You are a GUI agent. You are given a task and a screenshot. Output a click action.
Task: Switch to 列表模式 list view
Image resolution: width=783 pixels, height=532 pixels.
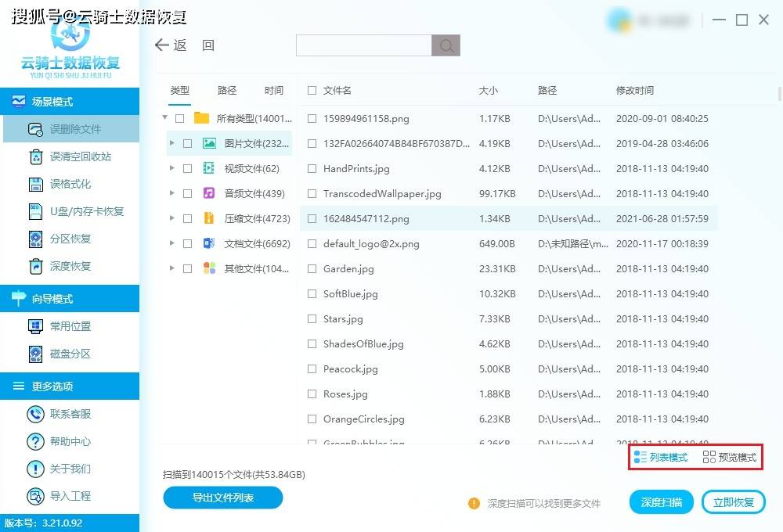coord(661,457)
